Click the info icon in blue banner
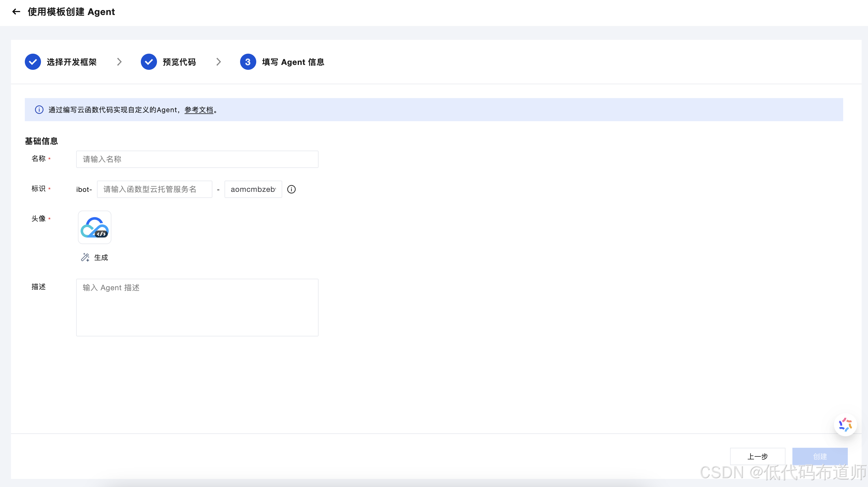The width and height of the screenshot is (868, 487). point(39,110)
